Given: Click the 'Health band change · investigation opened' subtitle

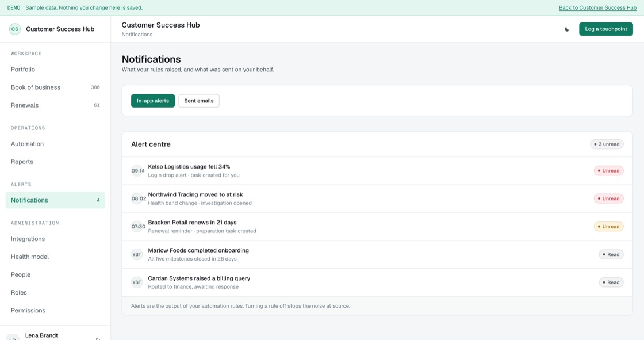Looking at the screenshot, I should tap(200, 203).
